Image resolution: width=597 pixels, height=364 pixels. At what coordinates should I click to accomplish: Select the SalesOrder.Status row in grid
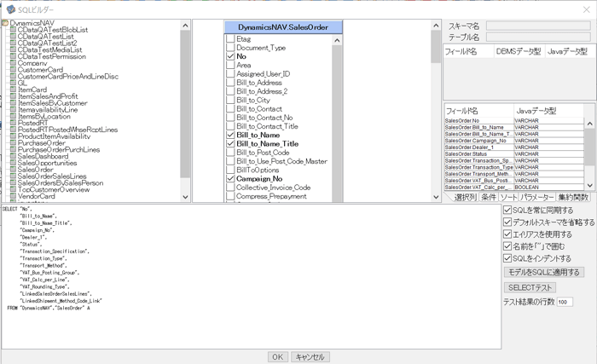click(514, 154)
